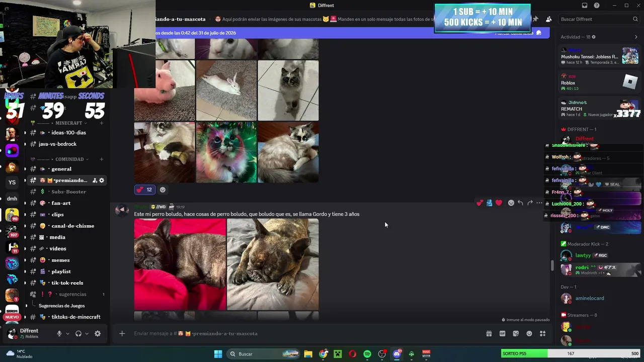Image resolution: width=644 pixels, height=362 pixels.
Task: Open the dog on gray bedsheet photo
Action: (x=273, y=264)
